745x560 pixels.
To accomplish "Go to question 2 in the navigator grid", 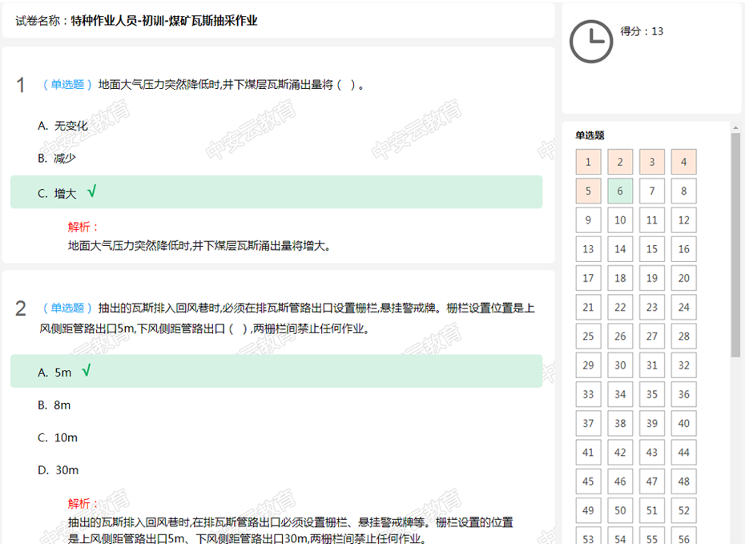I will (x=620, y=162).
